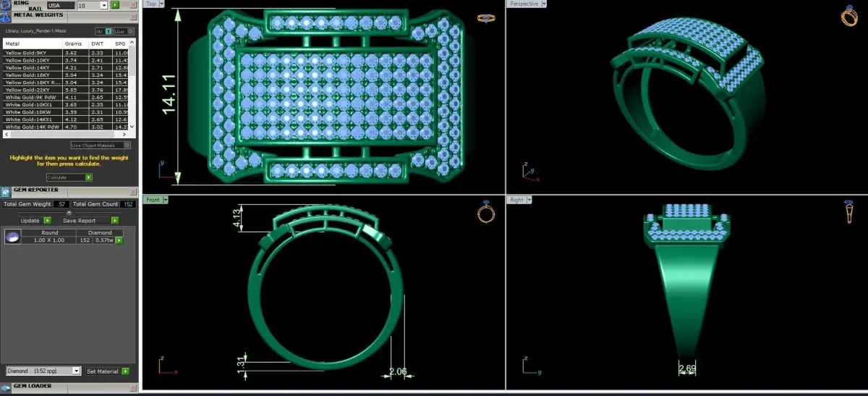Viewport: 868px width, 396px height.
Task: Click ring view icon in Perspective viewport
Action: [x=849, y=16]
